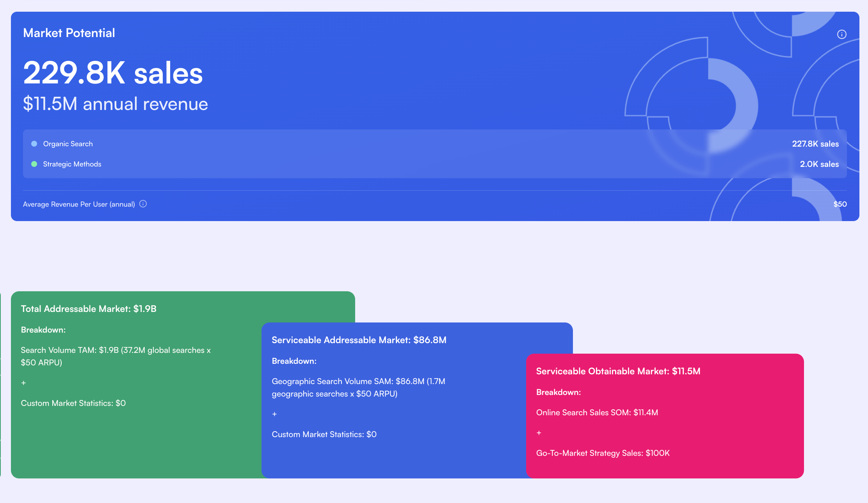Viewport: 868px width, 503px height.
Task: Open the Total Addressable Market card heading
Action: 89,309
